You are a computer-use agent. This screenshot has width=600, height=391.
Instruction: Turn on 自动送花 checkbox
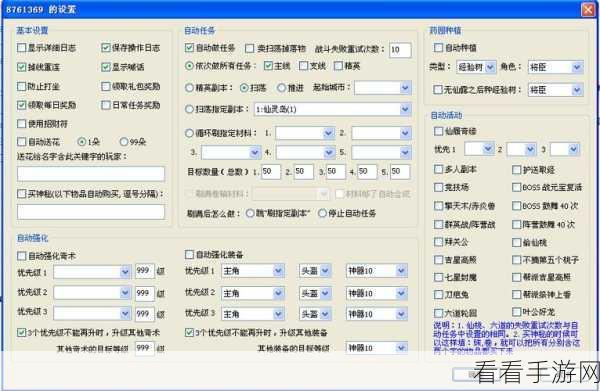(22, 142)
